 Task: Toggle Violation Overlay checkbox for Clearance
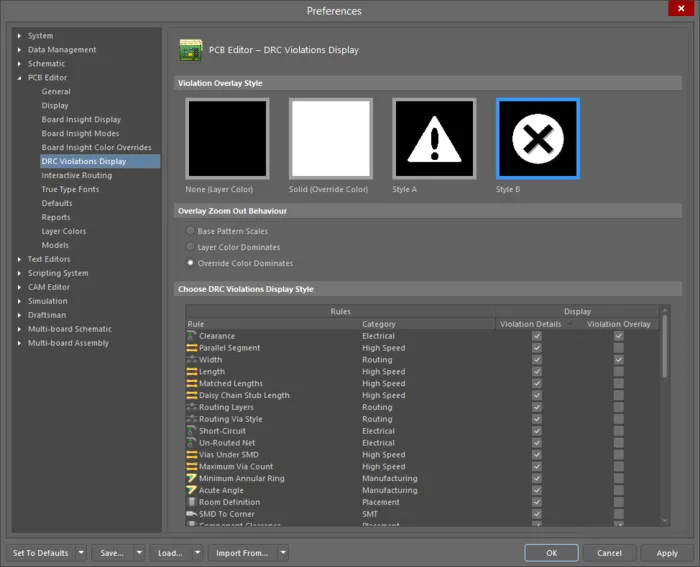(619, 336)
